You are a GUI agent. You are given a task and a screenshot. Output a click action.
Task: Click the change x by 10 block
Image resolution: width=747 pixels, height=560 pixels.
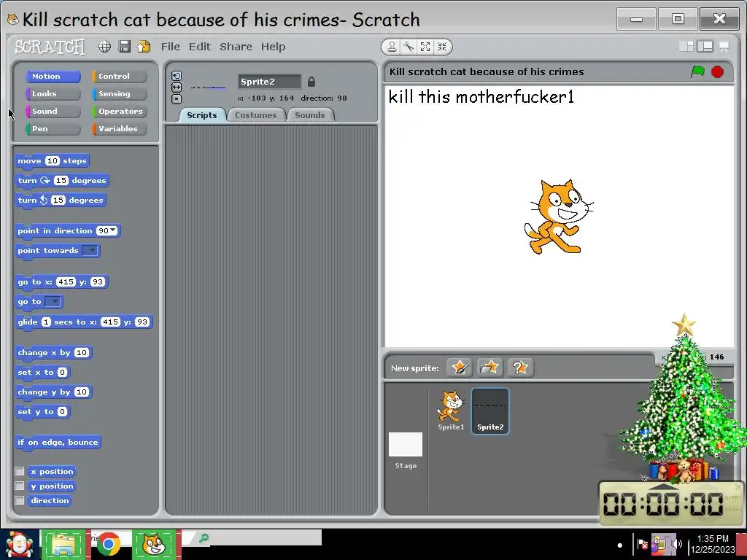click(53, 353)
